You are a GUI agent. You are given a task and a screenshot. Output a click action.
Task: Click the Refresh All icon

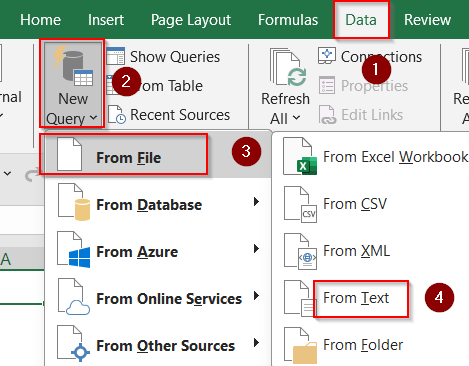(x=288, y=68)
